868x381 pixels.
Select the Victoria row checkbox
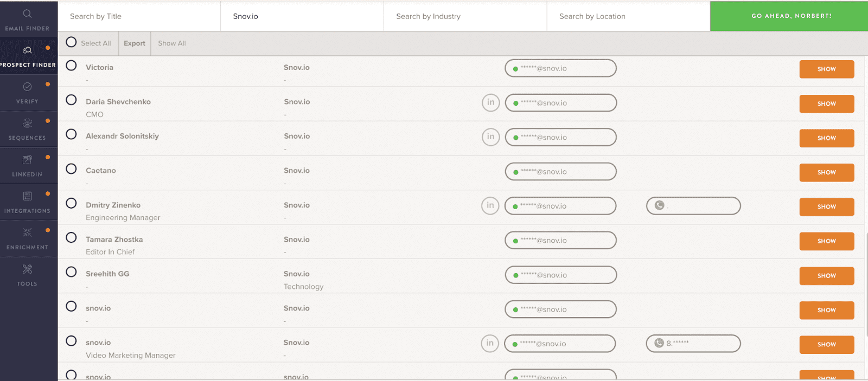(71, 66)
